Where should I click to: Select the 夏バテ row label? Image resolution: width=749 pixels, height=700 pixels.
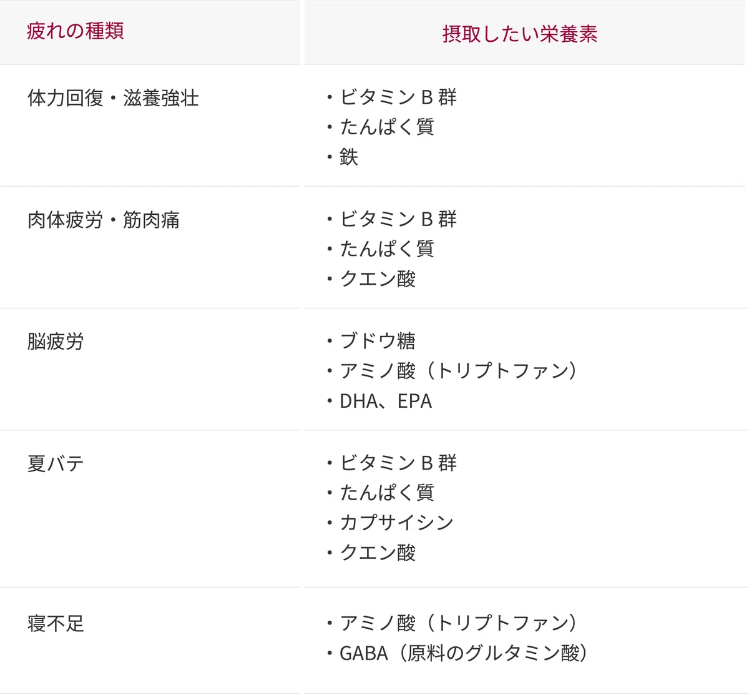tap(56, 463)
